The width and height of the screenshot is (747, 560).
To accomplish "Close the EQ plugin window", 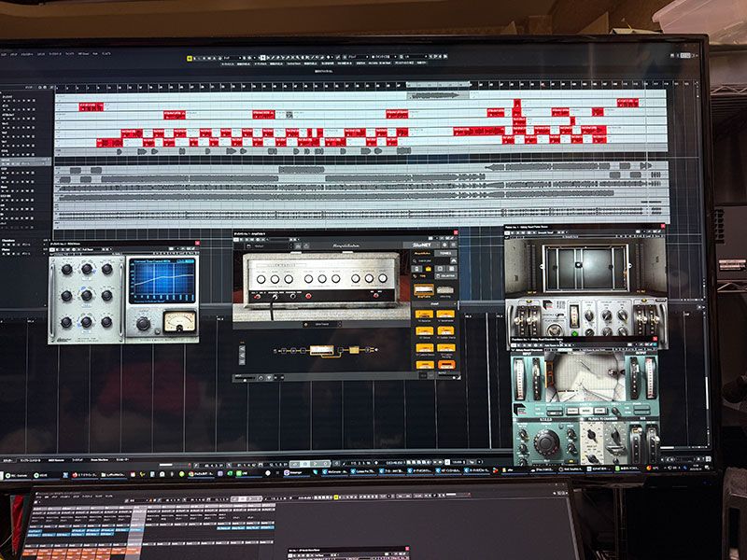I will point(197,243).
